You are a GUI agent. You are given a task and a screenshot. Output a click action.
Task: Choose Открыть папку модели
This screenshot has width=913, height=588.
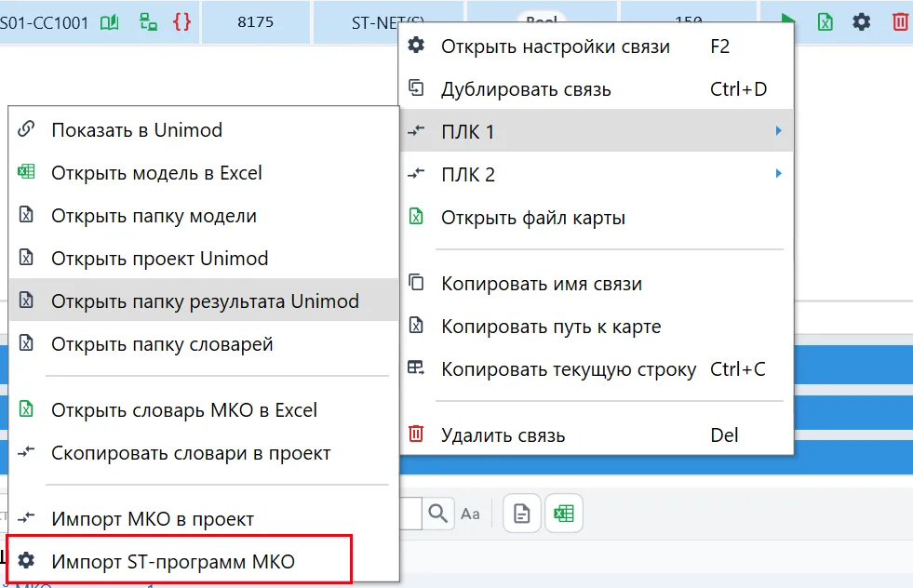(x=204, y=216)
